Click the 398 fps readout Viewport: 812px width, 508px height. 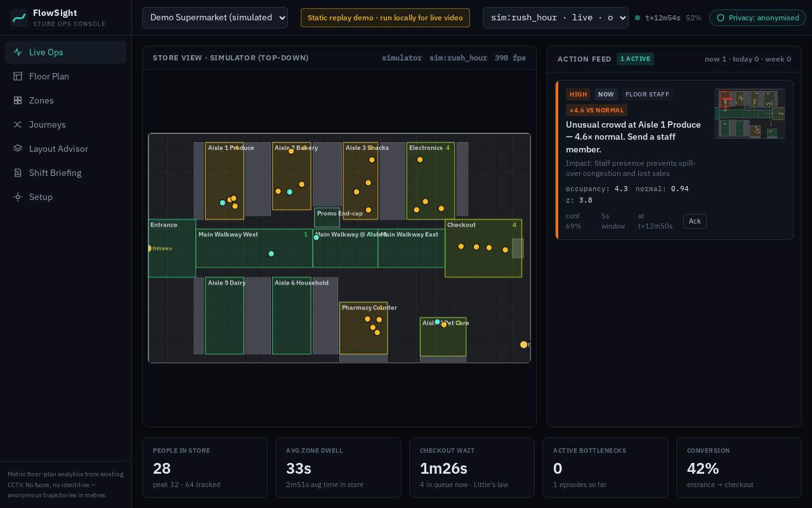point(510,58)
